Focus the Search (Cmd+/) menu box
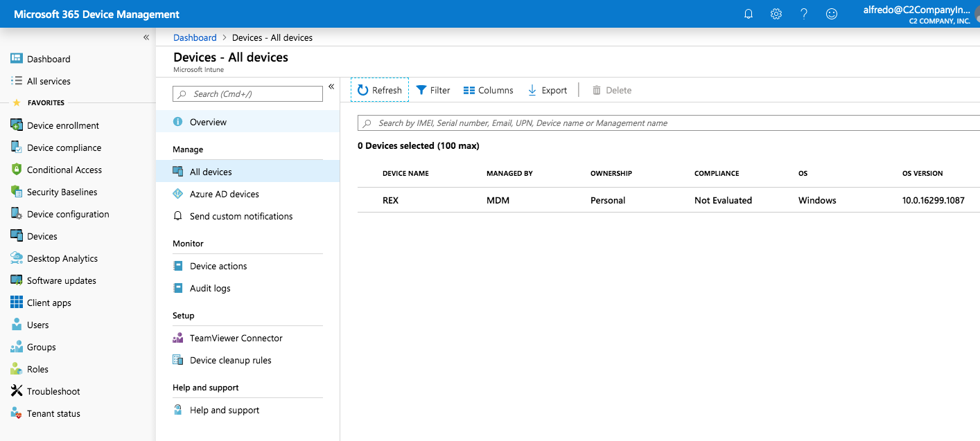 [248, 94]
